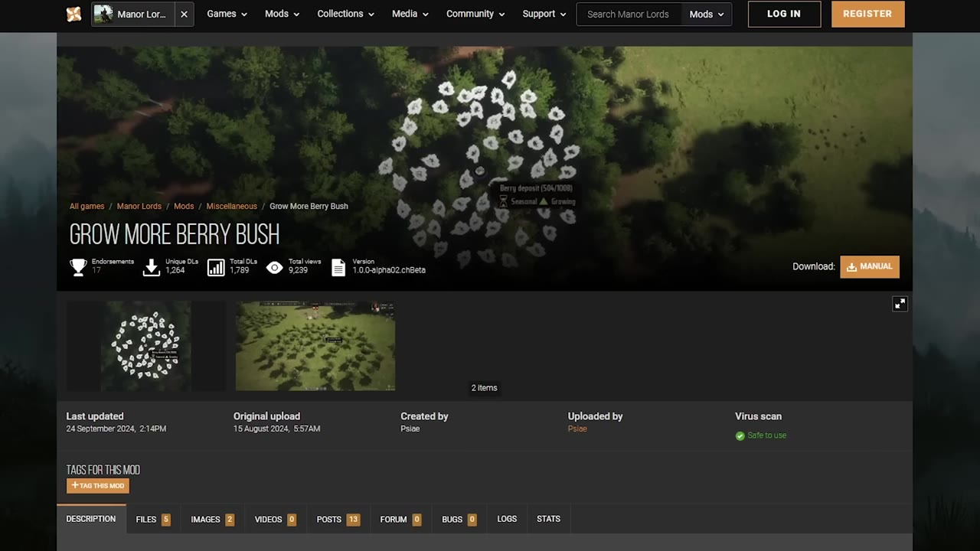
Task: Open uploader Psiae profile link
Action: pos(577,429)
